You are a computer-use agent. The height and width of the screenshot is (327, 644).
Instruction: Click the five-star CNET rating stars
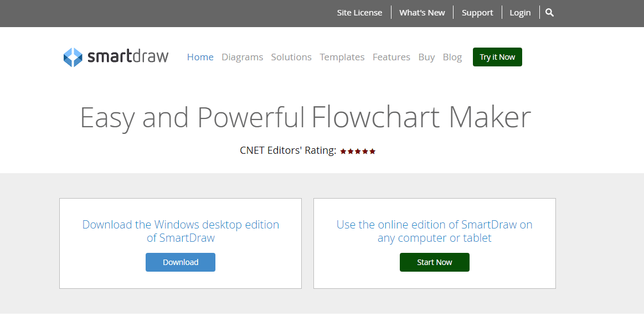pyautogui.click(x=358, y=151)
